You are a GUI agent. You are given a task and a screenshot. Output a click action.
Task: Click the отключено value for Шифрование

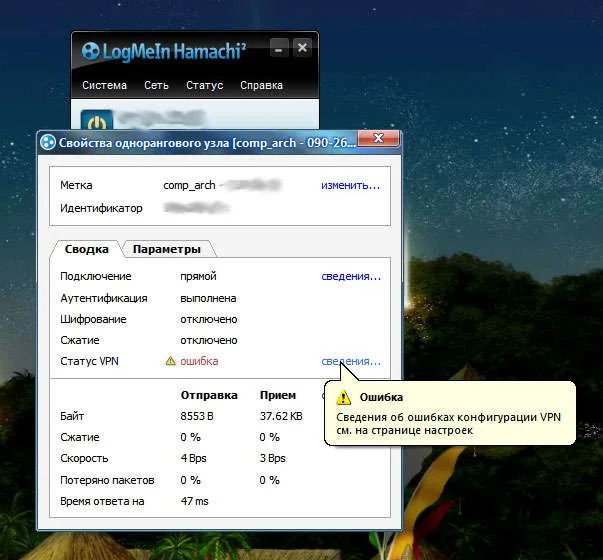(208, 319)
